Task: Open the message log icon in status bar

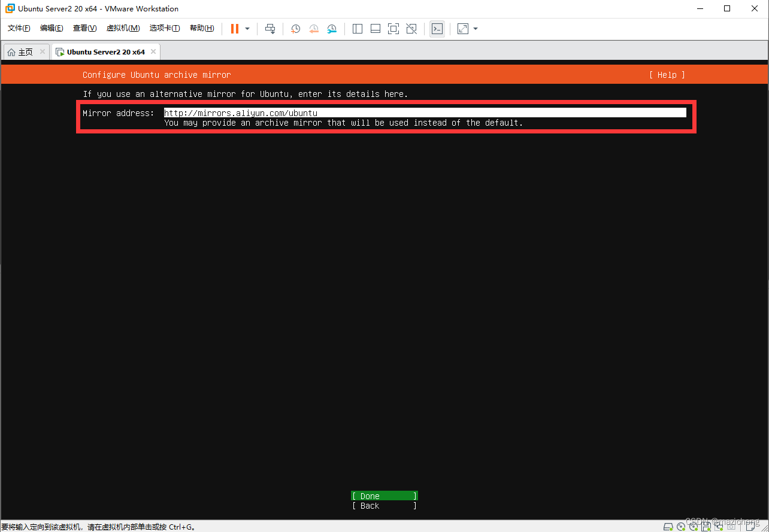Action: click(x=751, y=527)
